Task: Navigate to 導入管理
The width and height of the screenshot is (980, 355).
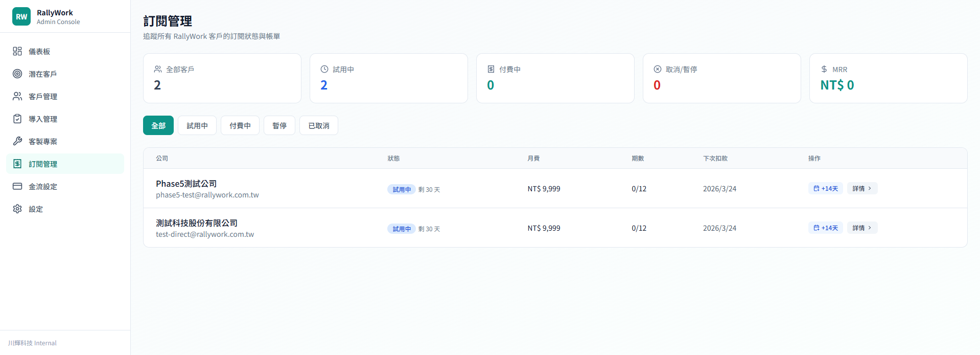Action: point(65,119)
